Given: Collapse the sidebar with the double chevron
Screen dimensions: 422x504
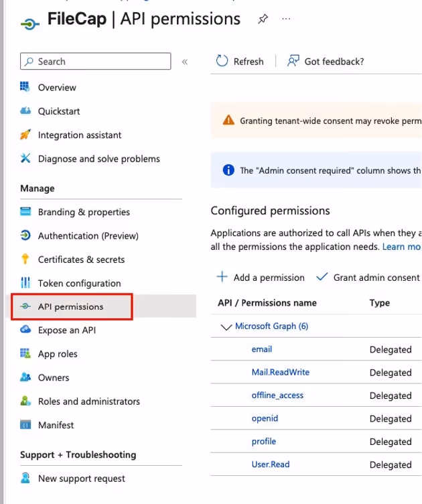Looking at the screenshot, I should pyautogui.click(x=185, y=62).
